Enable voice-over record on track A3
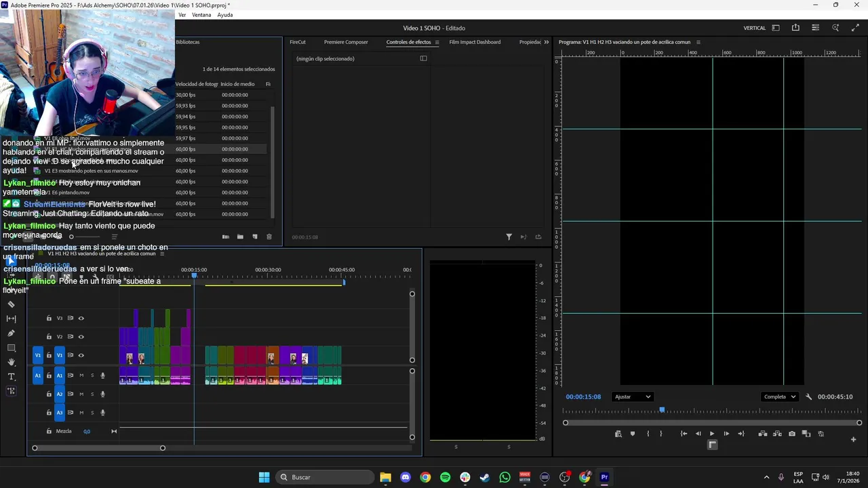Viewport: 868px width, 488px height. 103,413
